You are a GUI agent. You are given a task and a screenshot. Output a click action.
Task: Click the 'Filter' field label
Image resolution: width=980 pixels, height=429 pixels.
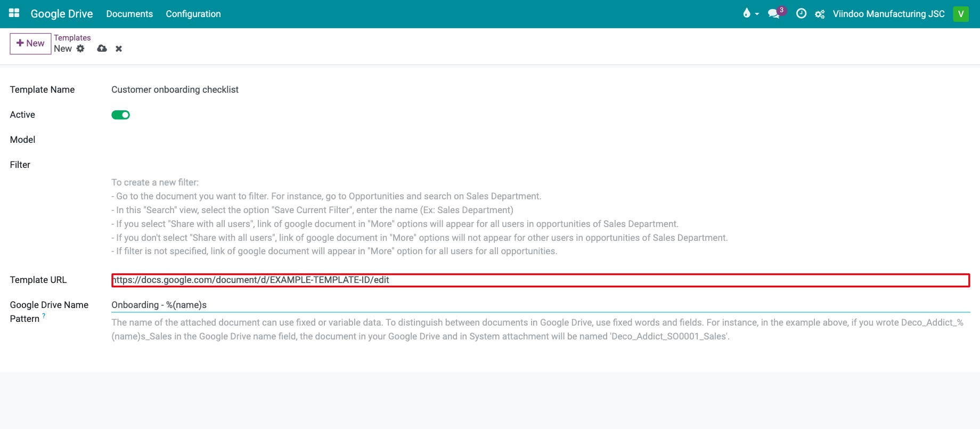pos(20,165)
